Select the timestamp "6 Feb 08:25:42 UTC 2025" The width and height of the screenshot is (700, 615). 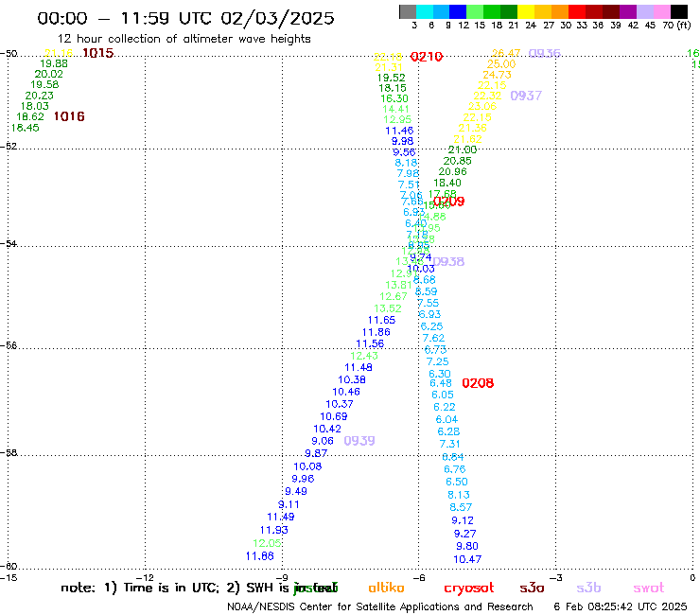click(x=621, y=606)
